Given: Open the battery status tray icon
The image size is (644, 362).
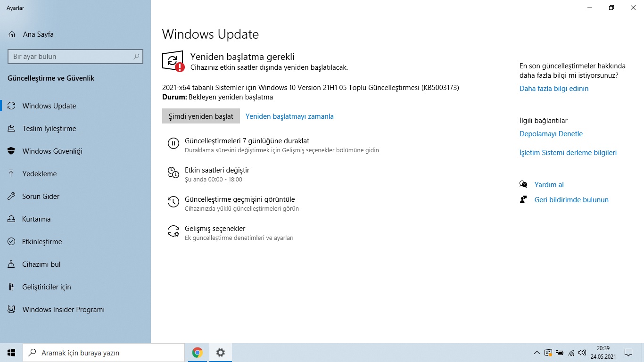Looking at the screenshot, I should (x=560, y=353).
